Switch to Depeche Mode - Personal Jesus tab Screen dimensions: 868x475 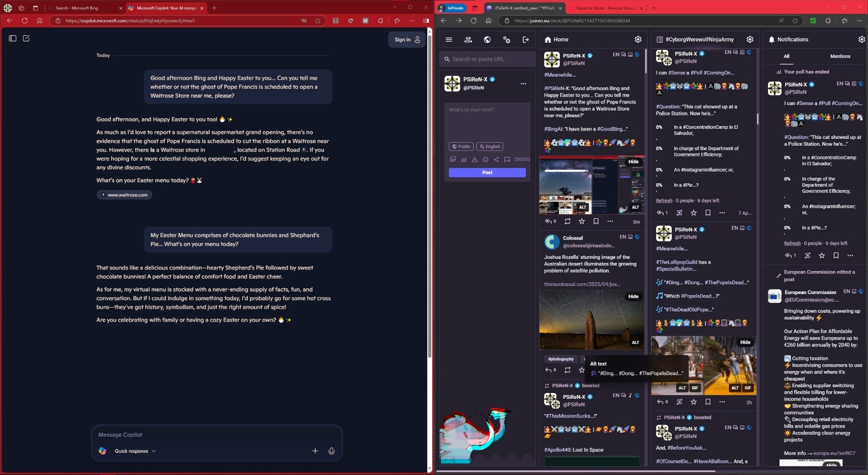point(604,8)
